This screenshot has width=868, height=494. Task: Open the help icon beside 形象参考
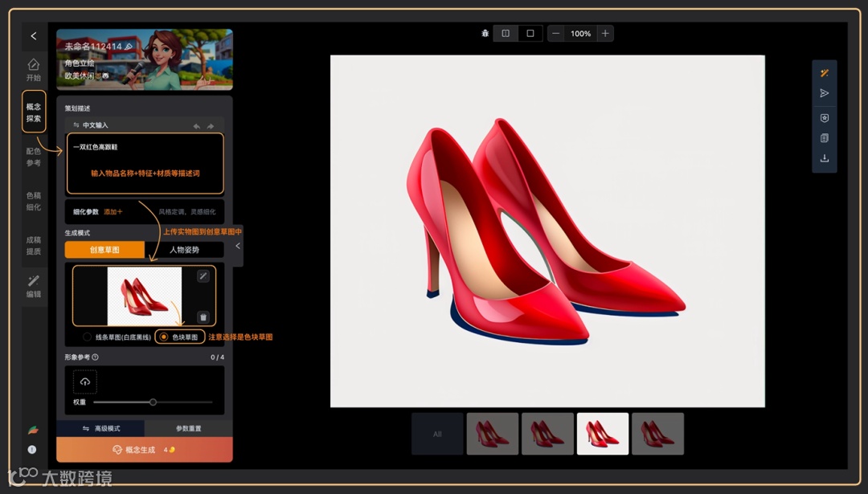pyautogui.click(x=95, y=357)
